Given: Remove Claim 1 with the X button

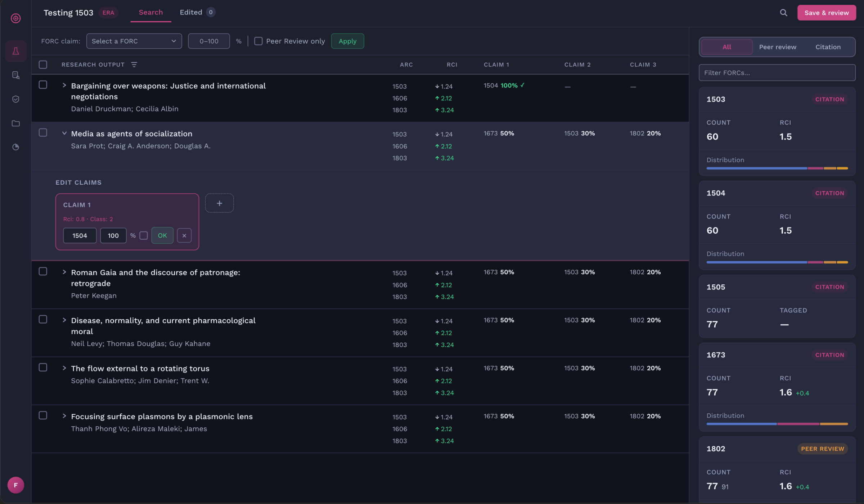Looking at the screenshot, I should coord(184,235).
